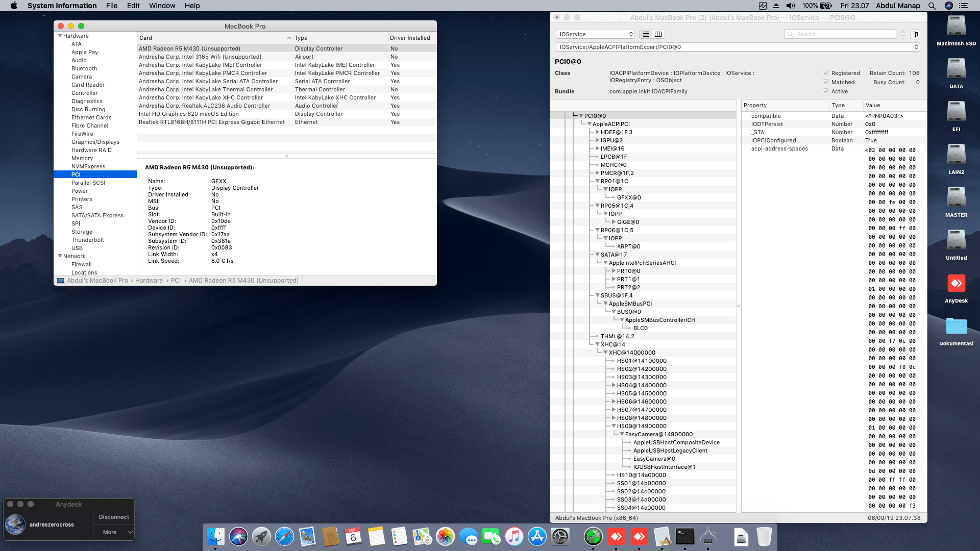Click Spotlight search in menu bar
The height and width of the screenshot is (551, 980).
(932, 6)
